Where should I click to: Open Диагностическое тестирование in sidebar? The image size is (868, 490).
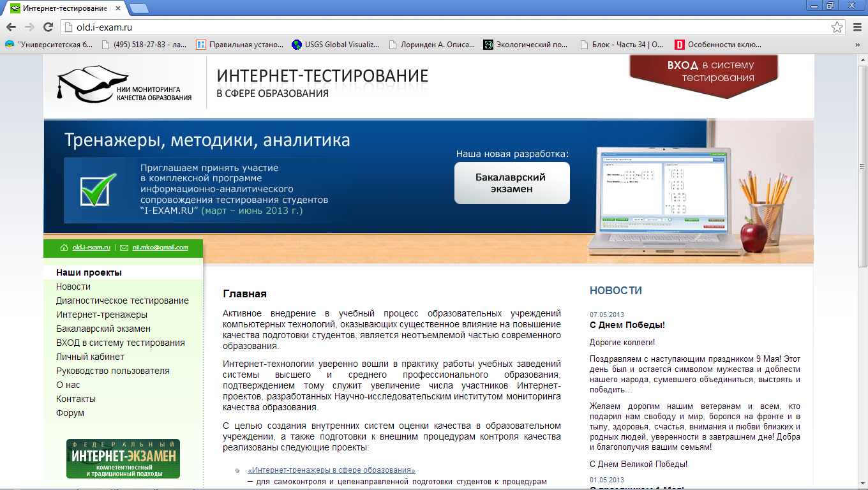(123, 301)
